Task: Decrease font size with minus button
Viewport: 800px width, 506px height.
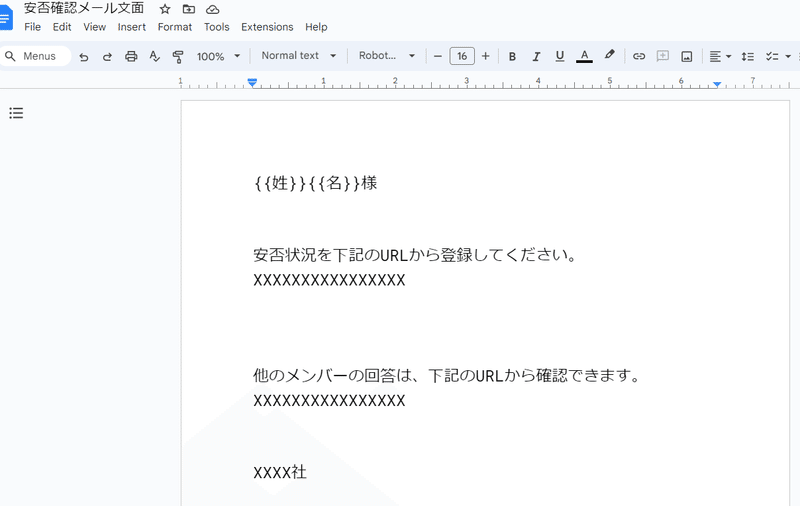Action: tap(437, 56)
